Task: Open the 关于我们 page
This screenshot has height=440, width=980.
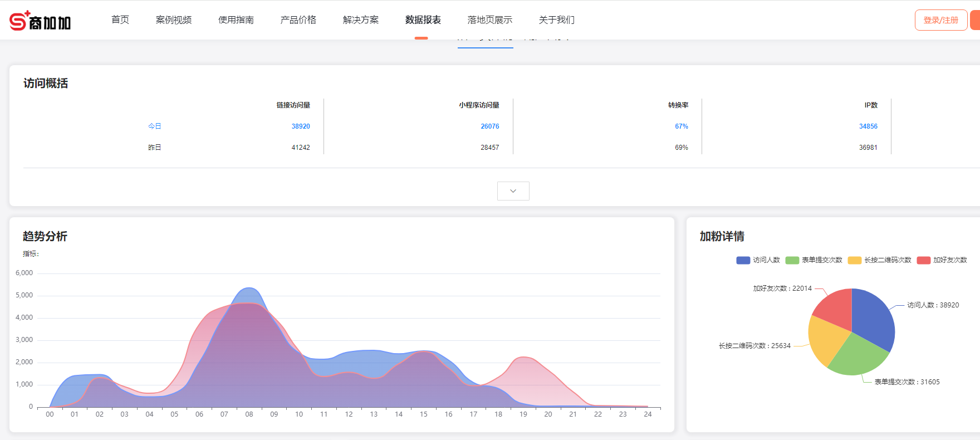Action: (557, 20)
